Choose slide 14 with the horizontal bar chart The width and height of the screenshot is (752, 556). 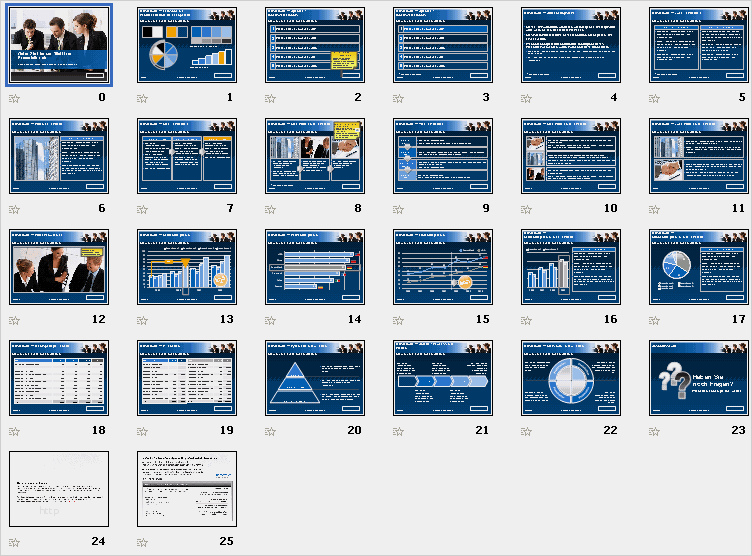[x=315, y=266]
